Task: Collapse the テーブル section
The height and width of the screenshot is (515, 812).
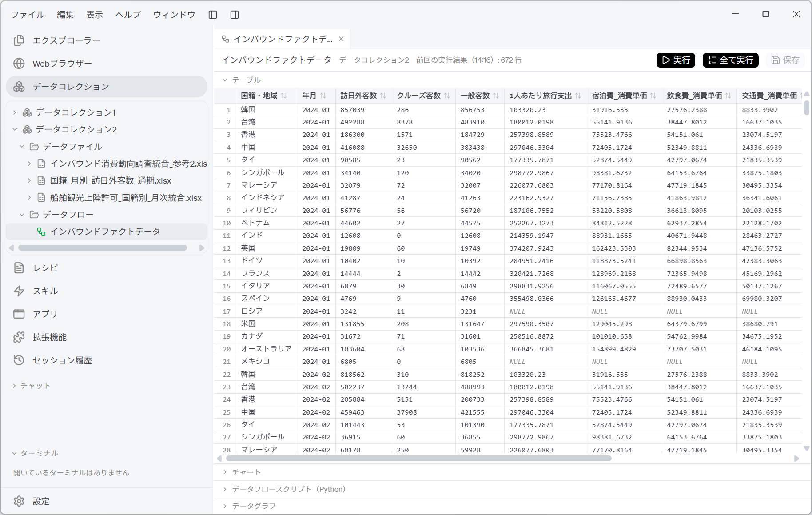Action: (x=225, y=80)
